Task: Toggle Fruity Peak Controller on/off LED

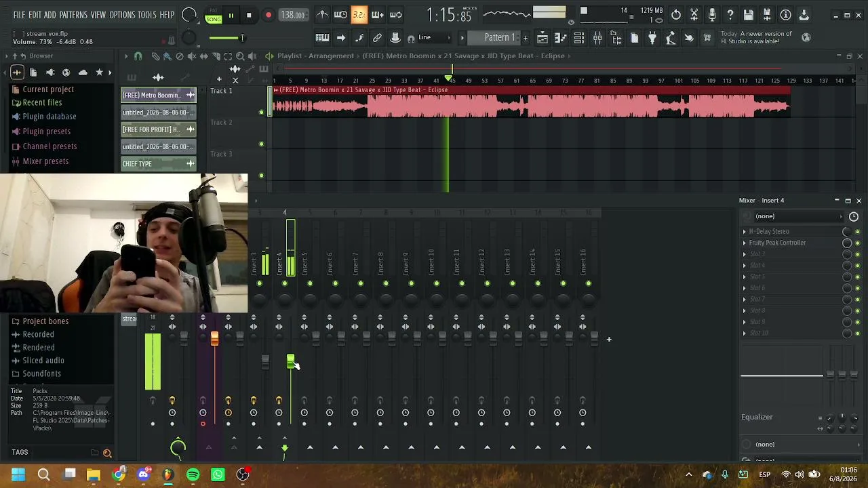Action: tap(857, 243)
